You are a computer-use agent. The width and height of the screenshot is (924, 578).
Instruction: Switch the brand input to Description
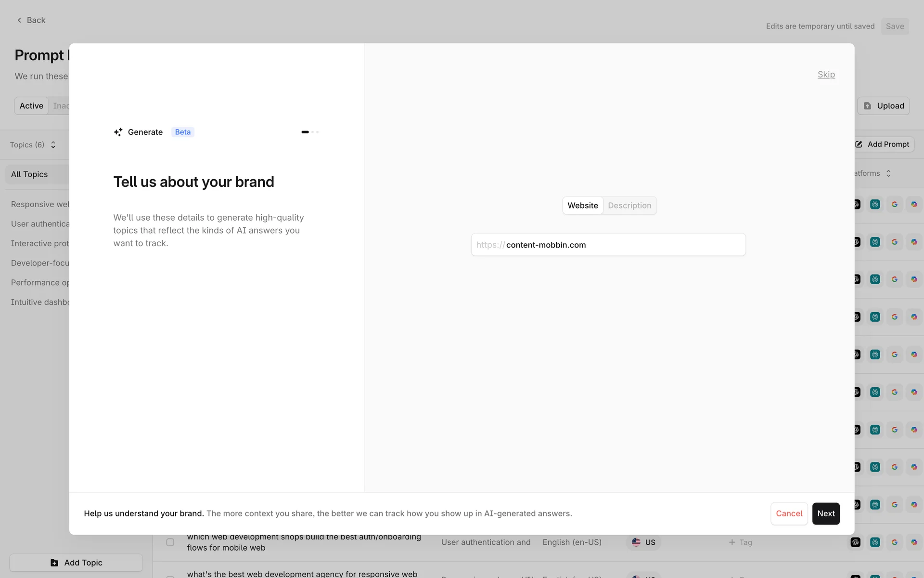click(629, 206)
